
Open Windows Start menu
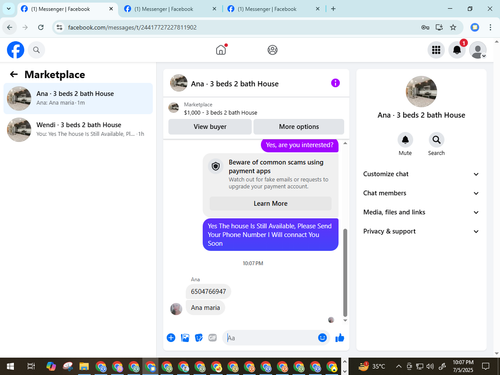tap(10, 367)
